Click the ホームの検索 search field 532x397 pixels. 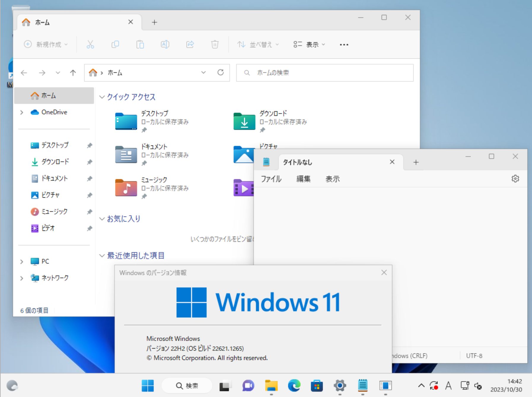pos(325,73)
